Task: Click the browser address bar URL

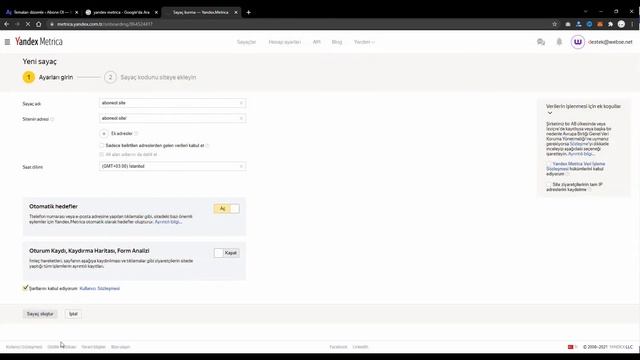Action: [104, 24]
